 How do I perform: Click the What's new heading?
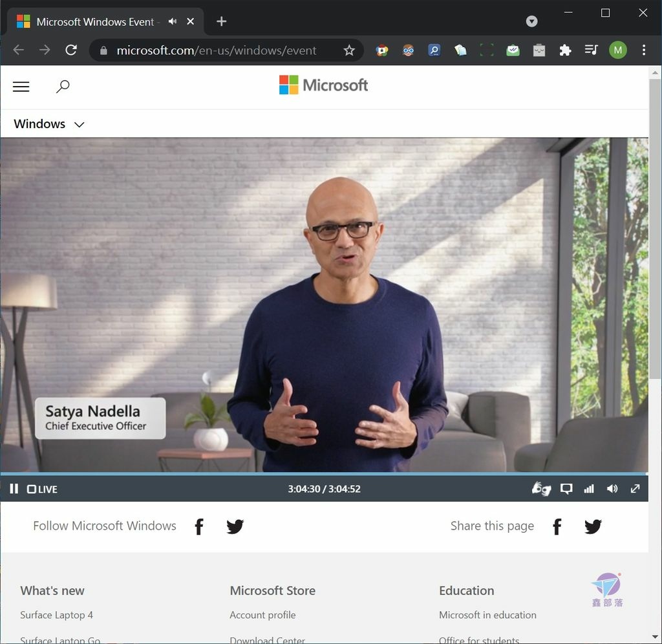[x=52, y=590]
